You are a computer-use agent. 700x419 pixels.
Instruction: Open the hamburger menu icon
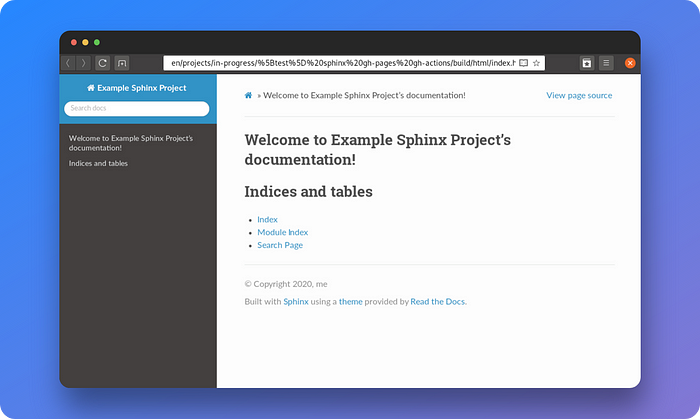[x=606, y=63]
